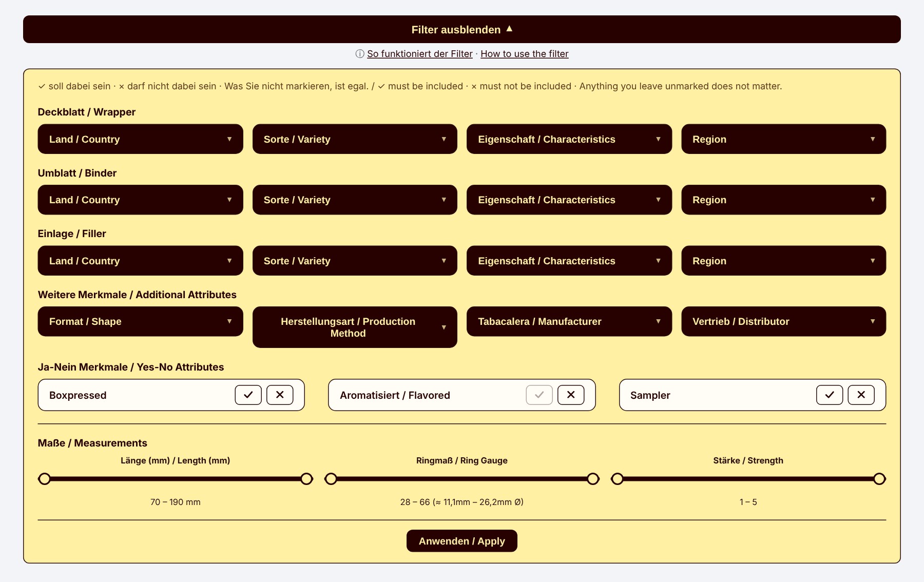Image resolution: width=924 pixels, height=582 pixels.
Task: Click the '70 – 190 mm' length range value
Action: point(176,502)
